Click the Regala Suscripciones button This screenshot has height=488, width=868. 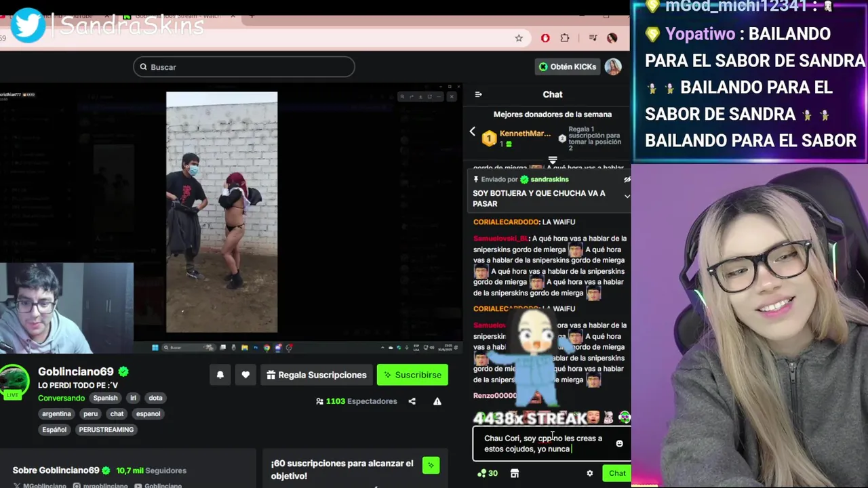[x=317, y=375]
